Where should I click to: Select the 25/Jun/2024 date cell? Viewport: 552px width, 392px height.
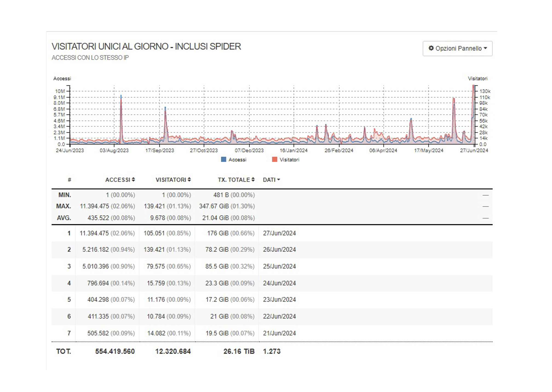pos(279,266)
